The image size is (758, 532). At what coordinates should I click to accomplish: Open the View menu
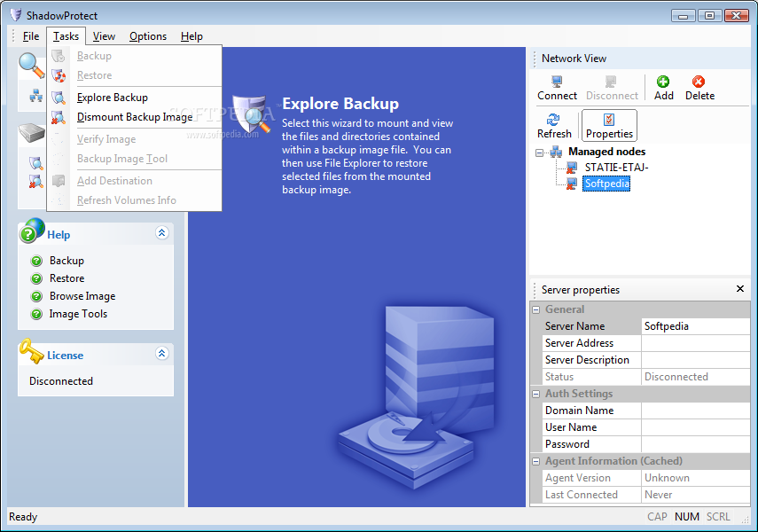(x=104, y=36)
